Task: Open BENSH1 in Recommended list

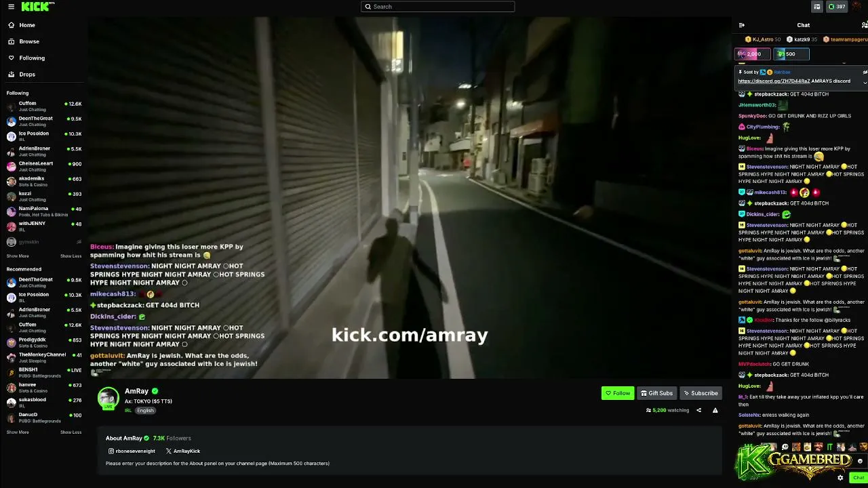Action: pyautogui.click(x=43, y=372)
